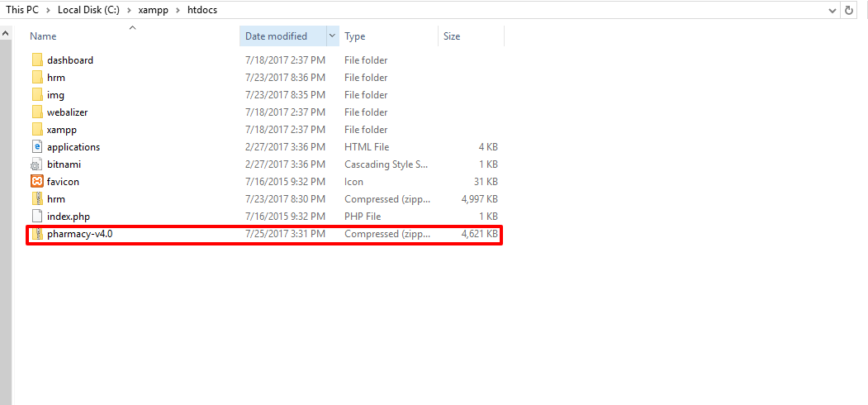Click the HTML File type text
The width and height of the screenshot is (868, 405).
pyautogui.click(x=367, y=147)
